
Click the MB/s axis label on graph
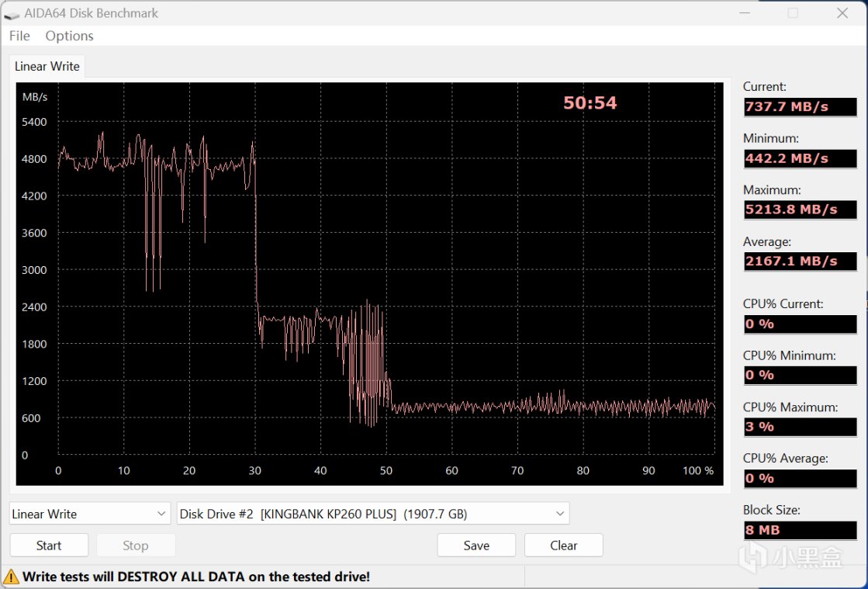[35, 98]
